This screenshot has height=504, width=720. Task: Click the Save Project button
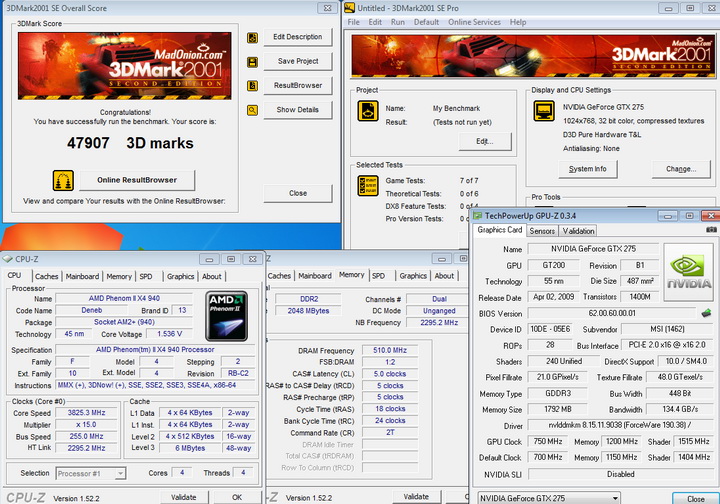tap(298, 61)
